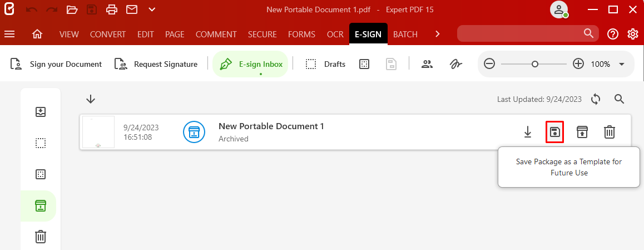
Task: Click the templates dotted-grid toolbar icon
Action: [364, 64]
